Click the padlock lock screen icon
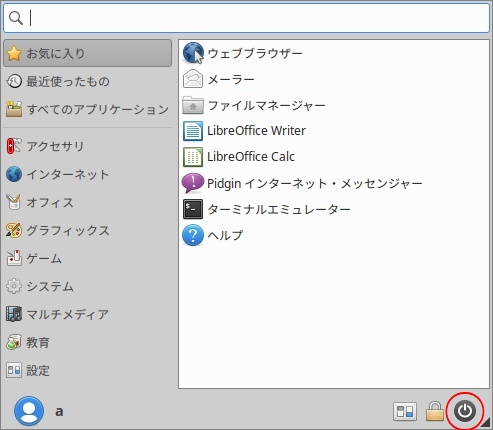This screenshot has height=430, width=493. [435, 411]
